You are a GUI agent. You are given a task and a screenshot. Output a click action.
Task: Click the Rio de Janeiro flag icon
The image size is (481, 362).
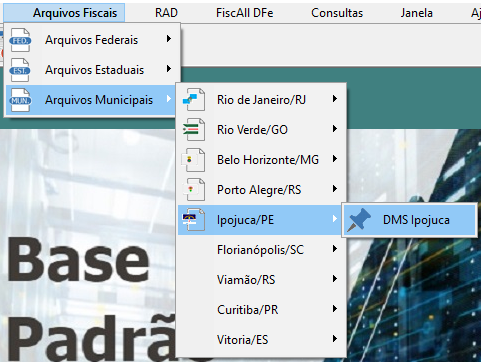point(194,99)
